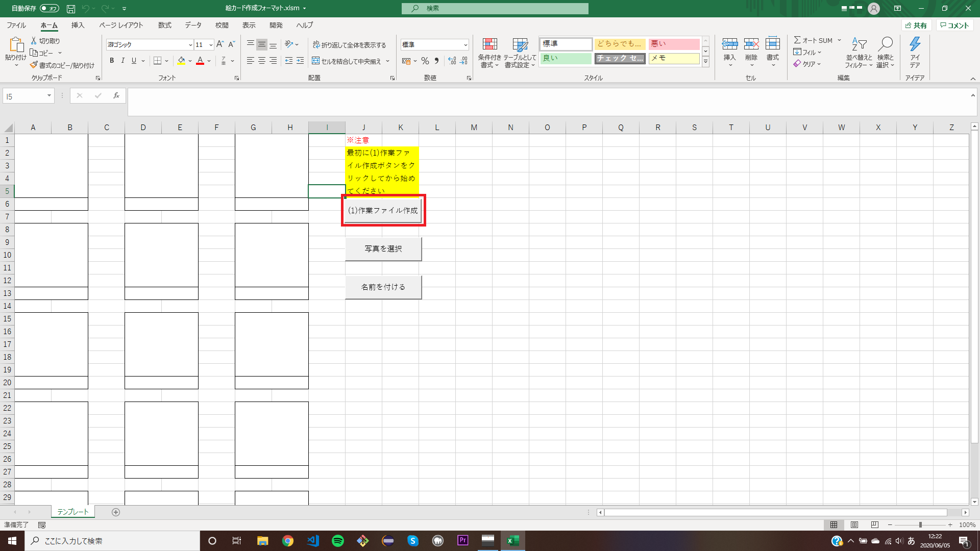The height and width of the screenshot is (551, 980).
Task: Click the Cut (切り取り) scissors icon
Action: [x=34, y=41]
